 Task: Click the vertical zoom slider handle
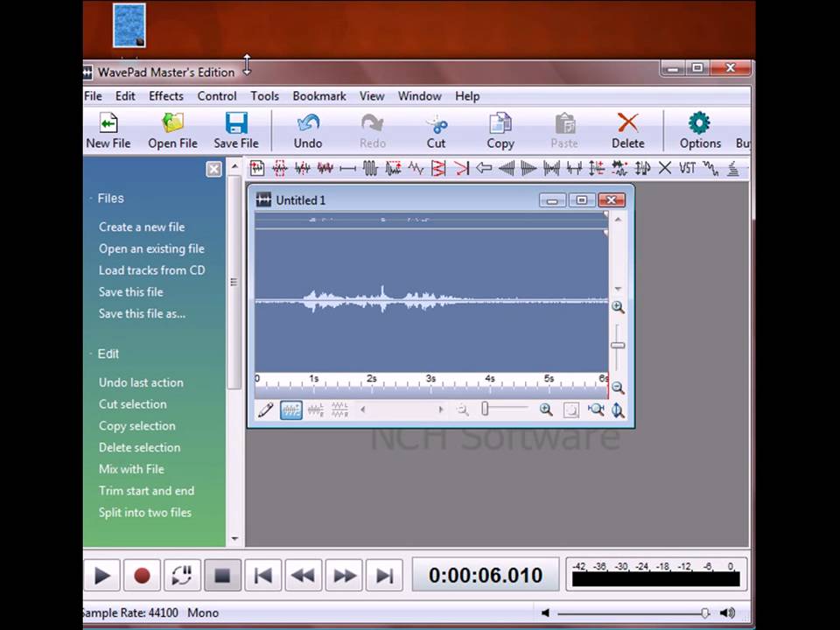tap(618, 346)
